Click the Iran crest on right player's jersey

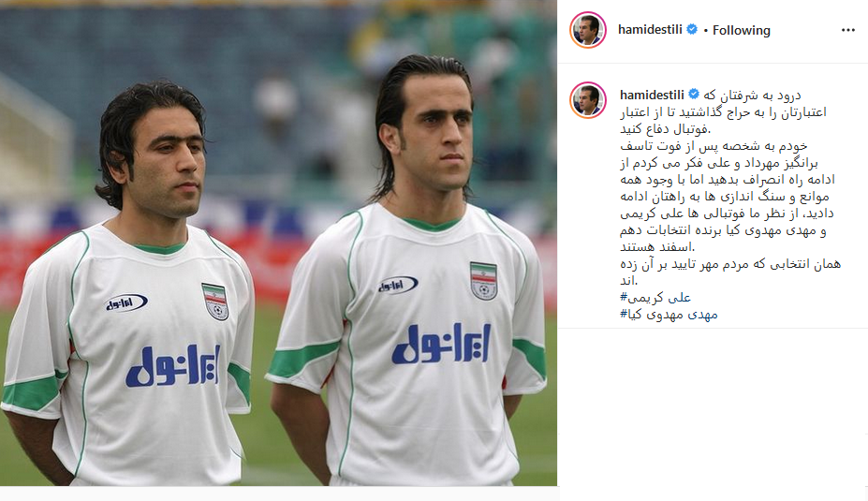coord(483,281)
